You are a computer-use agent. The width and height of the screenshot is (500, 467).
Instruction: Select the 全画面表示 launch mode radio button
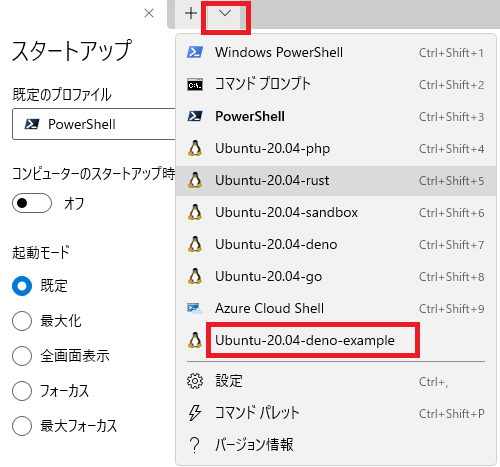point(22,356)
